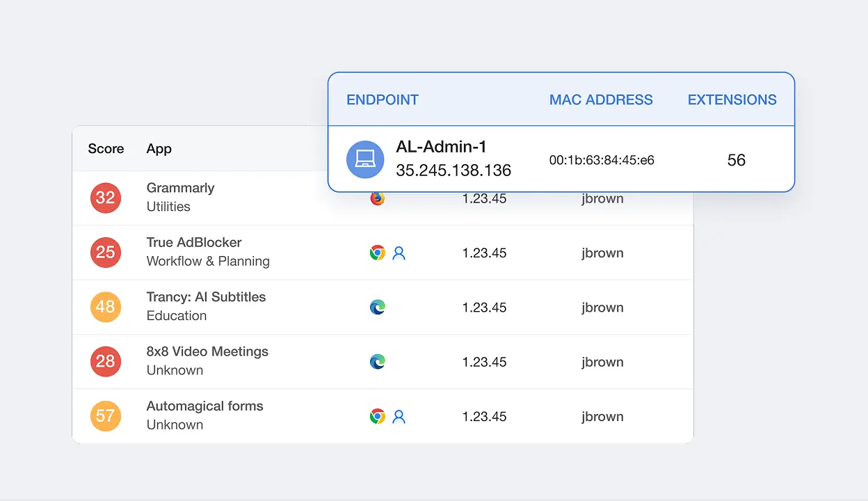
Task: Click the laptop endpoint icon for AL-Admin-1
Action: click(365, 159)
